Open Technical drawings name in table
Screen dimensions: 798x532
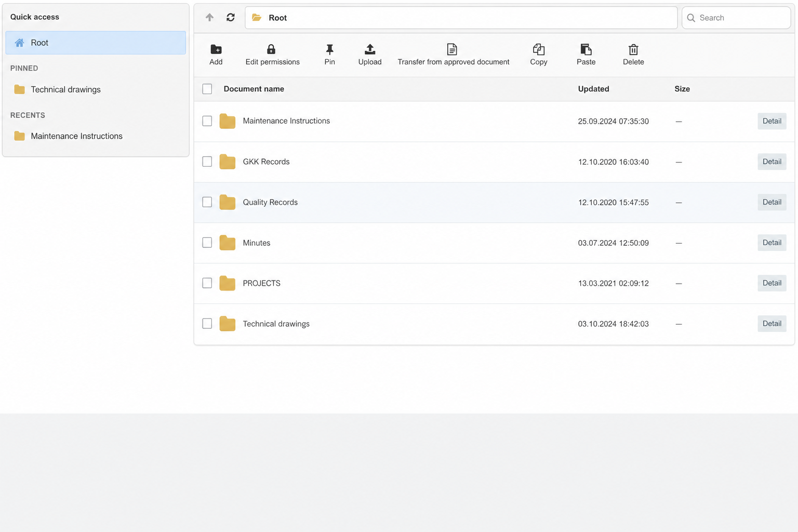[276, 324]
